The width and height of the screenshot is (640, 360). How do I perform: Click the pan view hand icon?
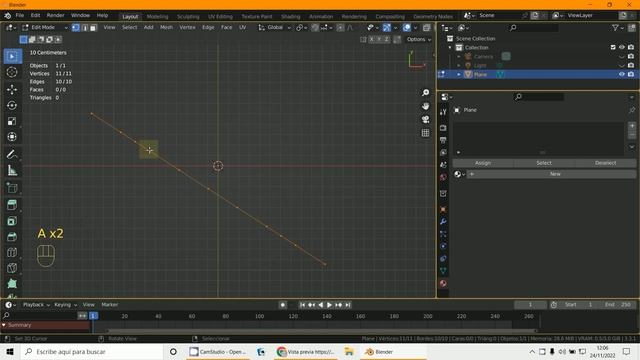point(425,106)
